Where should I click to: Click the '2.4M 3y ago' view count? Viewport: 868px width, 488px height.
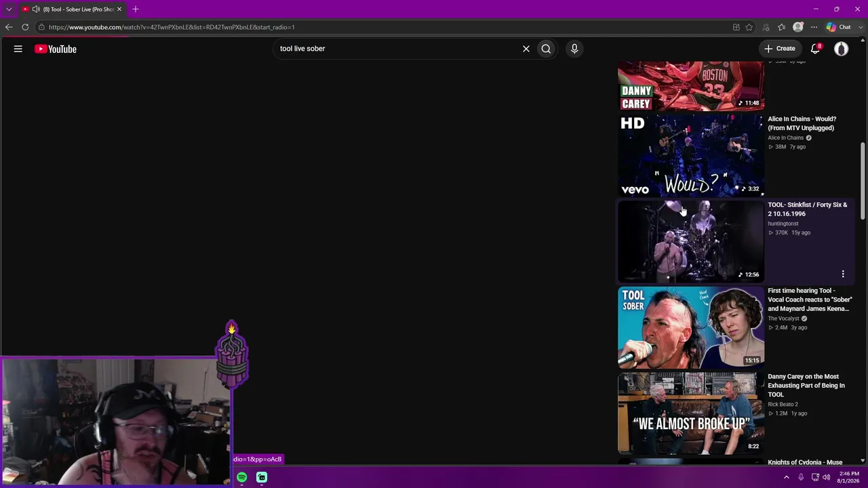tap(787, 327)
